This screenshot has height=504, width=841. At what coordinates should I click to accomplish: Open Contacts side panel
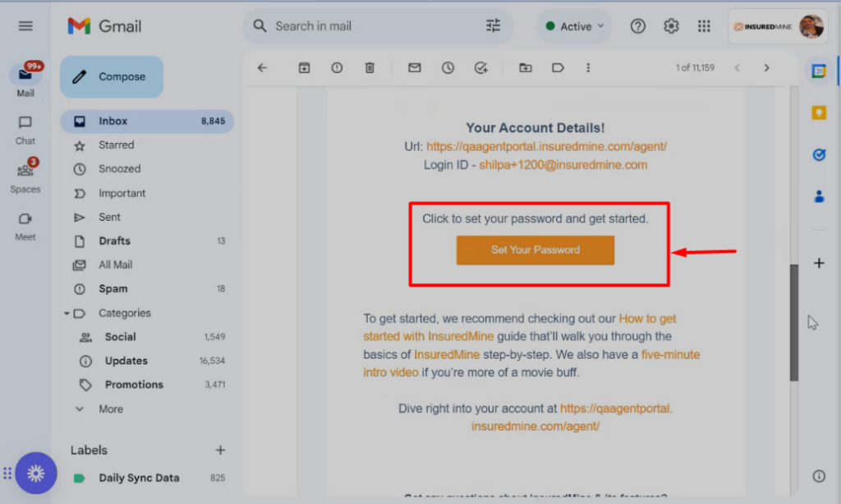[819, 197]
